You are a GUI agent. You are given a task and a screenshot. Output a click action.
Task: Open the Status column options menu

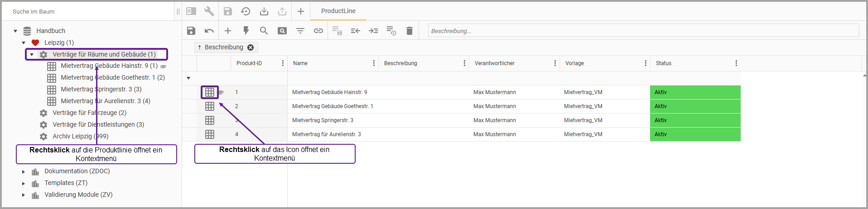pos(736,63)
